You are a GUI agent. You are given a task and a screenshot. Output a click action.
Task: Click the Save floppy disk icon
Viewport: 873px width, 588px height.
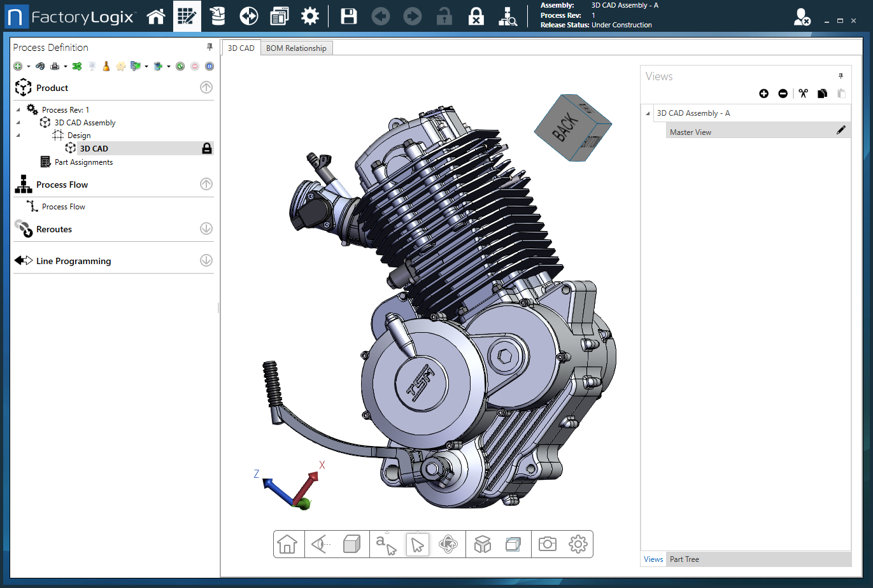(x=349, y=17)
